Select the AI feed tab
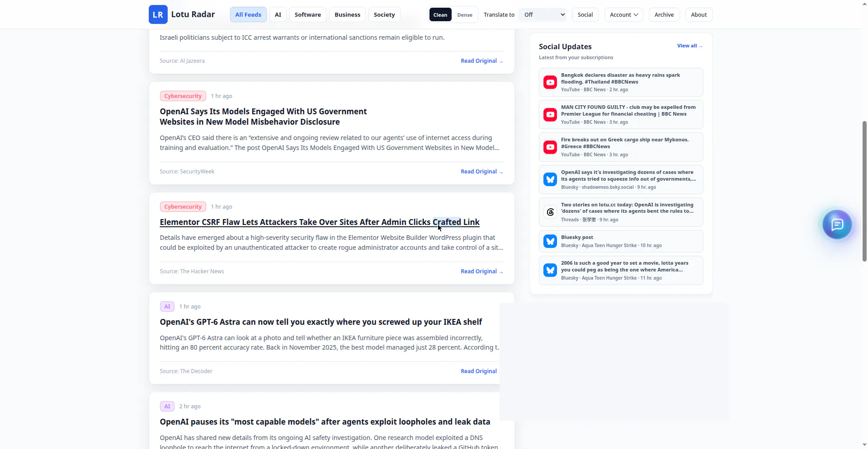868x449 pixels. 278,14
